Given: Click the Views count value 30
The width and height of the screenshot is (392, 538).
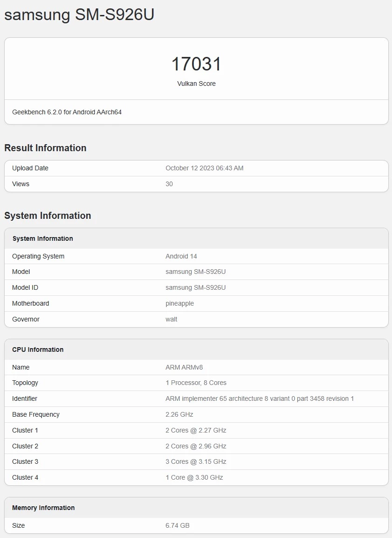Looking at the screenshot, I should click(x=169, y=184).
